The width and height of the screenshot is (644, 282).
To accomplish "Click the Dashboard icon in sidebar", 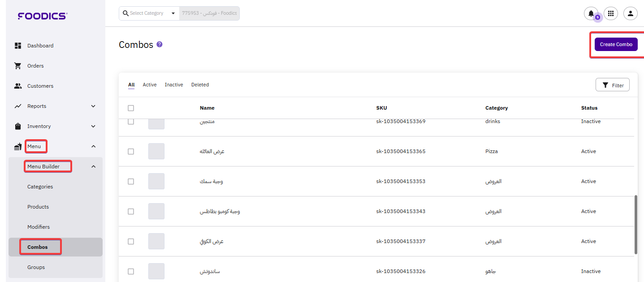I will point(18,46).
